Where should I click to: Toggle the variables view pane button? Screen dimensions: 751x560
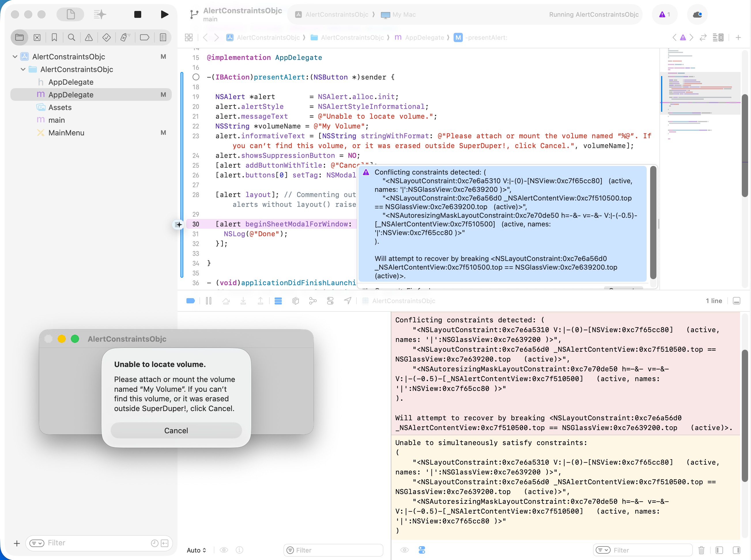(x=719, y=550)
